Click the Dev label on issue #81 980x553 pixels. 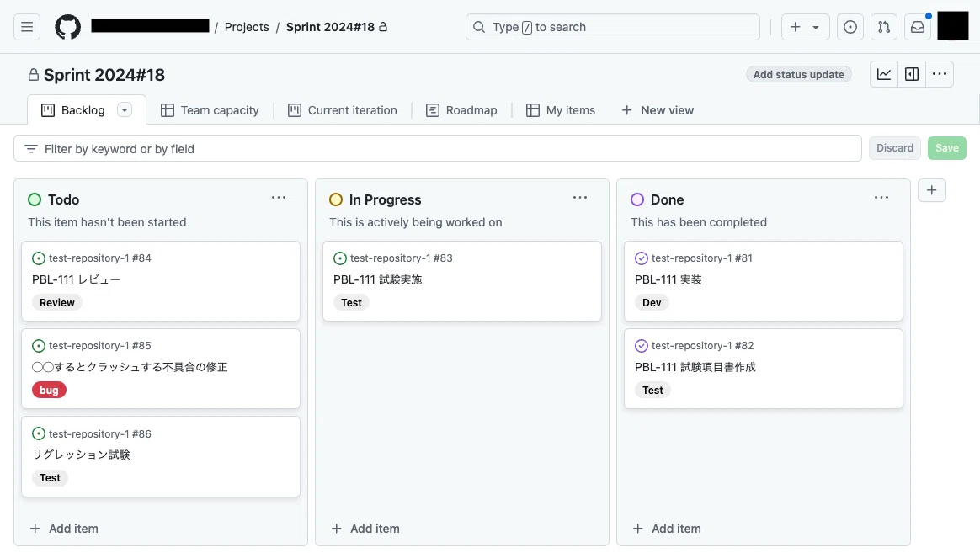652,302
